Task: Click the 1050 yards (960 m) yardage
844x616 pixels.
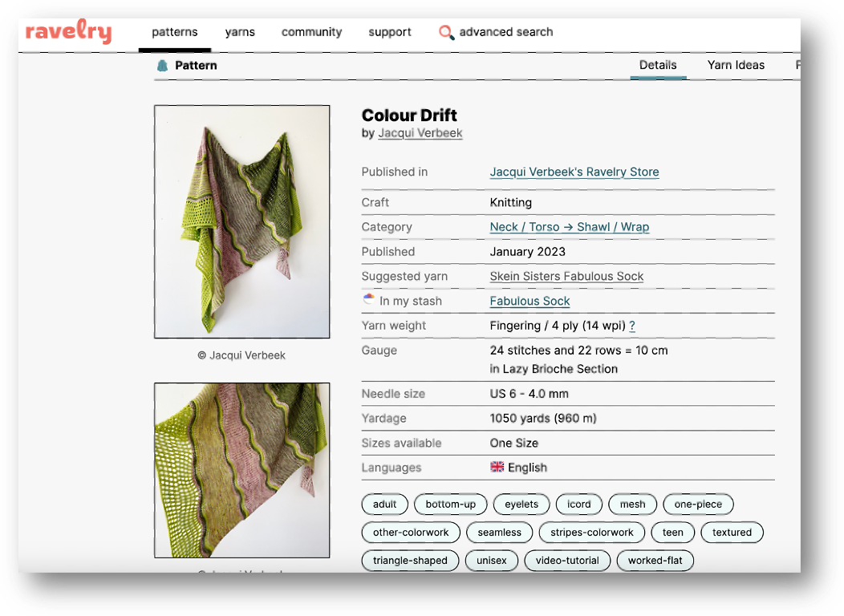Action: click(543, 419)
